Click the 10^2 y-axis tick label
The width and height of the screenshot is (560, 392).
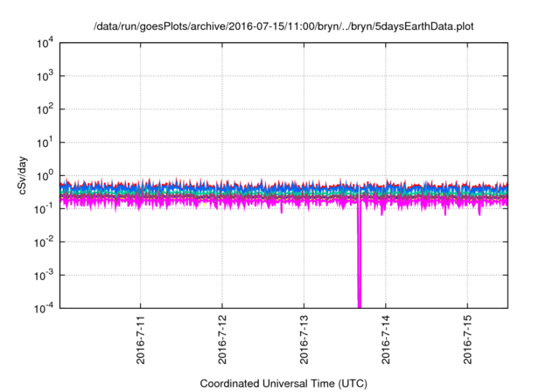point(45,109)
